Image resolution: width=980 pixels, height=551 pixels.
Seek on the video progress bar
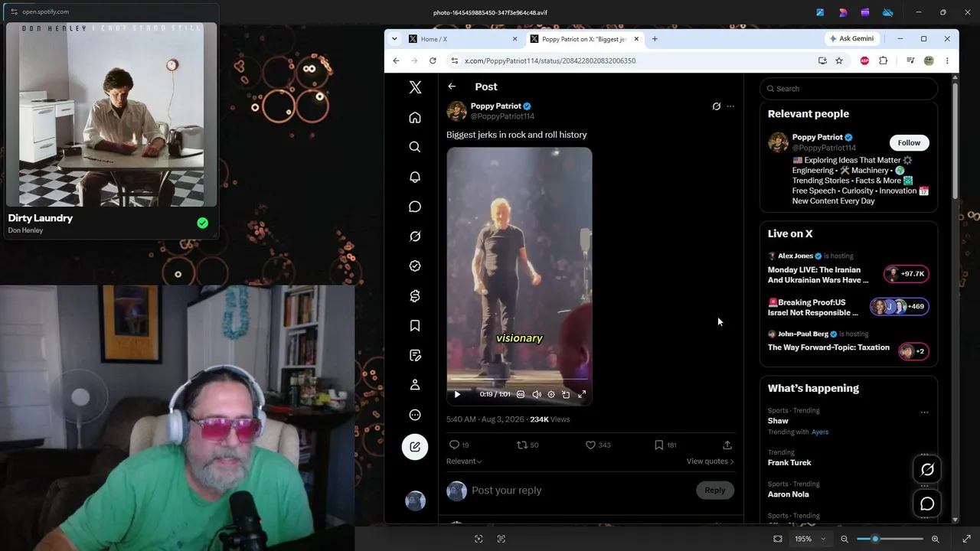coord(519,379)
